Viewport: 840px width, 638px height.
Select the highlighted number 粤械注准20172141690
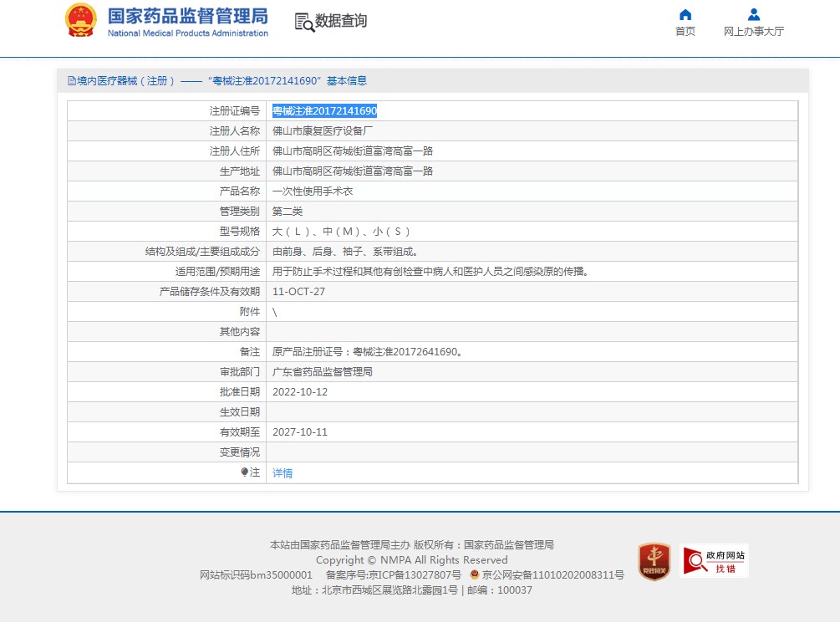coord(324,111)
